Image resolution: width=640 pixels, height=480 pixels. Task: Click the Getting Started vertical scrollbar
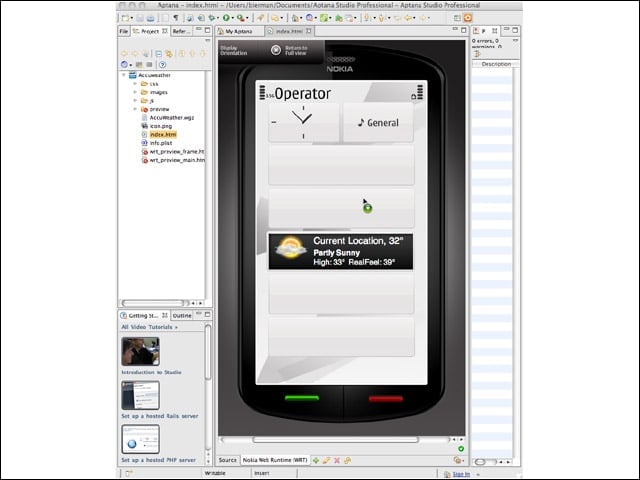[208, 352]
